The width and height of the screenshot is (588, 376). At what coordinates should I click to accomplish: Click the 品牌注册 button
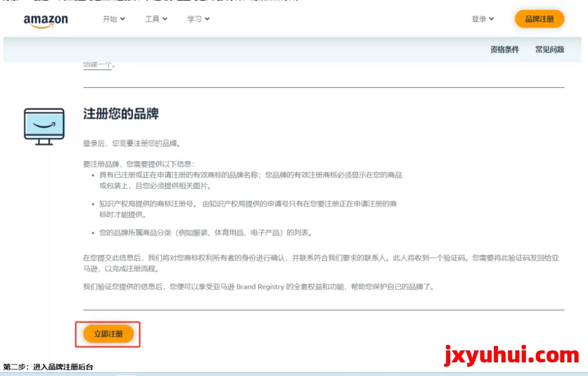coord(539,19)
